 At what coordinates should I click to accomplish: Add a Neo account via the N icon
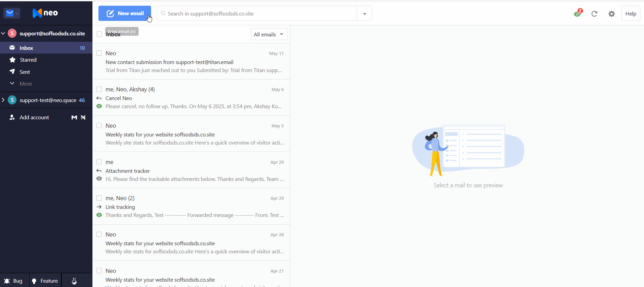click(x=83, y=117)
